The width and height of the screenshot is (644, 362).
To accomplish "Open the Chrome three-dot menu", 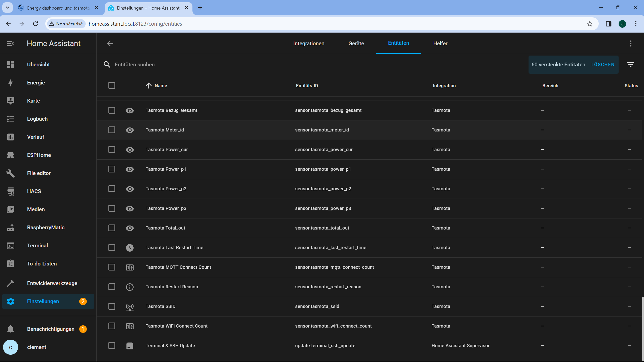I will (636, 24).
